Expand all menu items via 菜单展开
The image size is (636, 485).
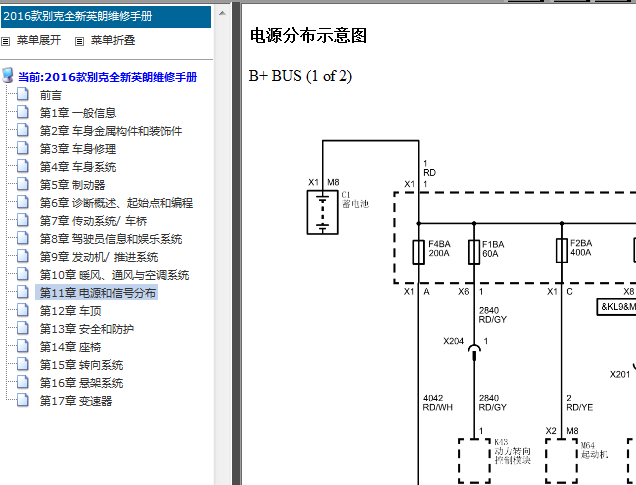[39, 40]
